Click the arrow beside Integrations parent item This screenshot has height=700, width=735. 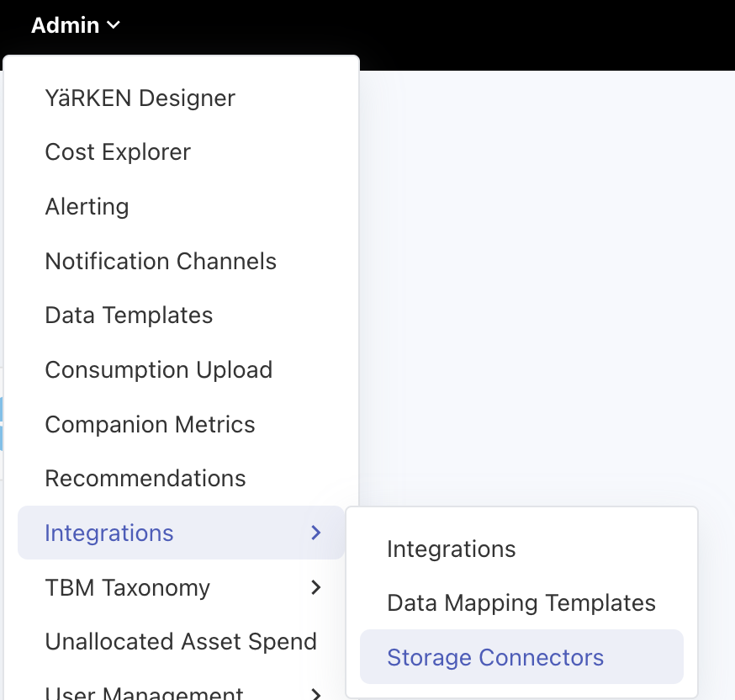pyautogui.click(x=316, y=533)
